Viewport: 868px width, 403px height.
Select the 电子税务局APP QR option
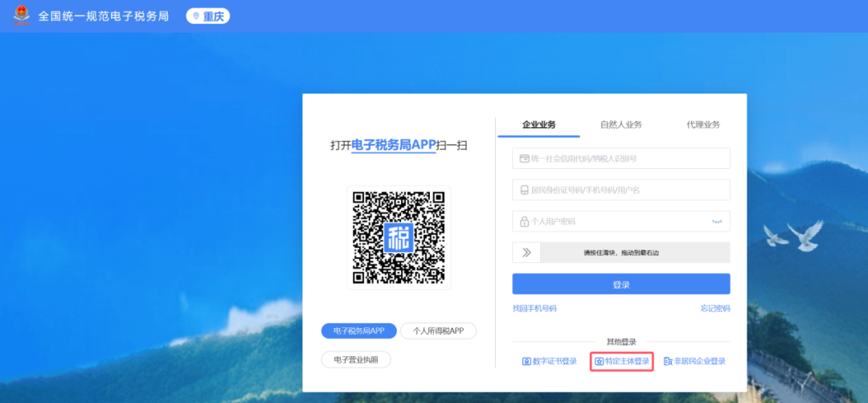pos(358,331)
